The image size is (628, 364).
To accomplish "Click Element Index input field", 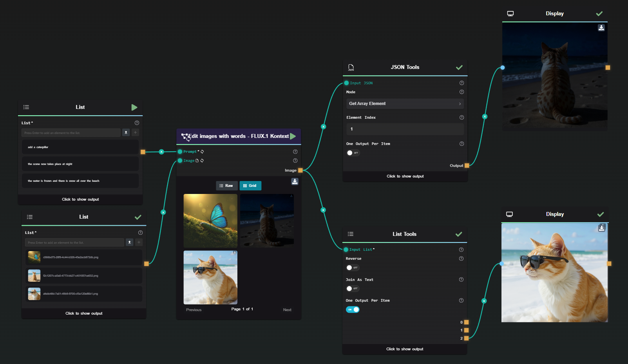I will point(405,129).
